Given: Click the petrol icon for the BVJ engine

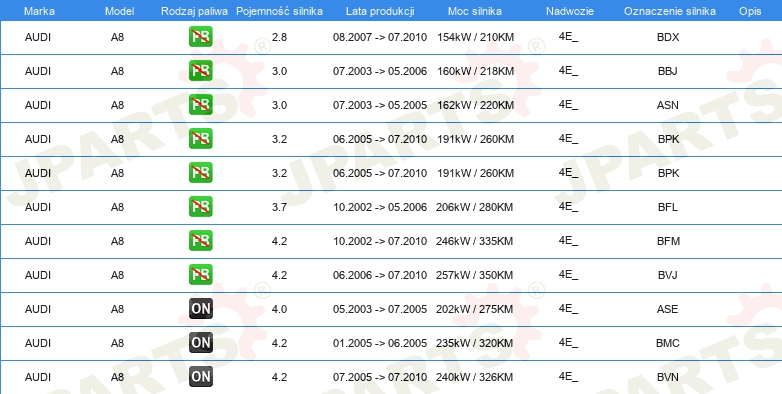Looking at the screenshot, I should pos(200,274).
